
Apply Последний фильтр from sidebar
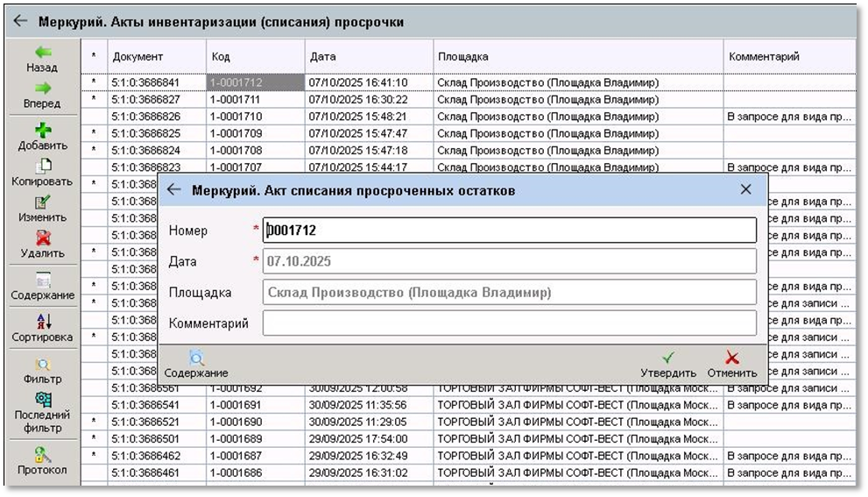(x=42, y=401)
